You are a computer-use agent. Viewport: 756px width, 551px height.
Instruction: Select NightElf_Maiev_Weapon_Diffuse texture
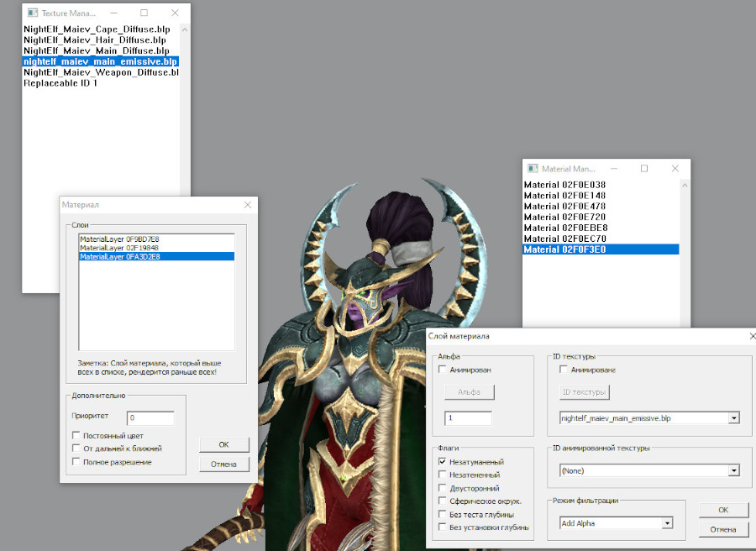101,72
